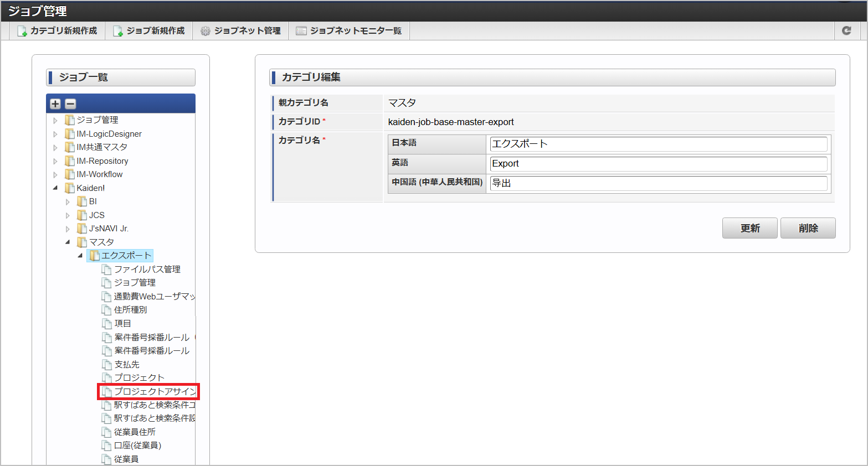The height and width of the screenshot is (466, 868).
Task: Click the 住所種別 job document icon
Action: 107,310
